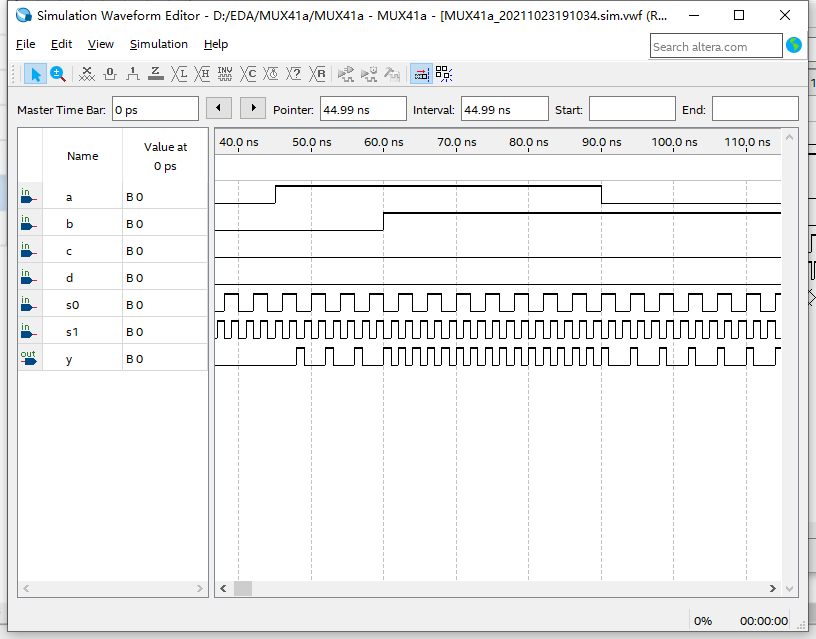Open the File menu
Viewport: 816px width, 639px height.
[x=26, y=44]
